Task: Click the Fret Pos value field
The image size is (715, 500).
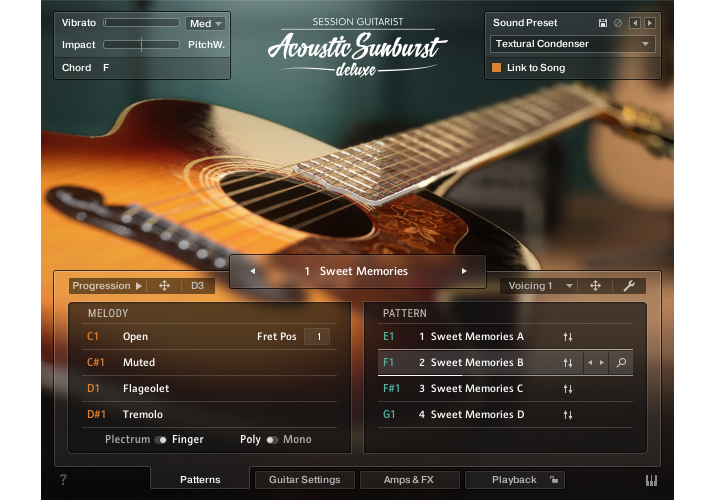Action: click(317, 337)
